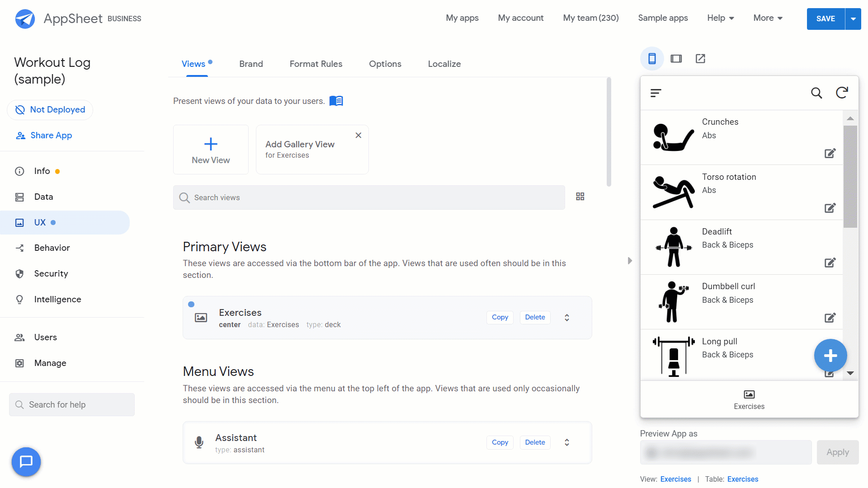The width and height of the screenshot is (868, 488).
Task: Click the mobile device preview icon
Action: coord(651,58)
